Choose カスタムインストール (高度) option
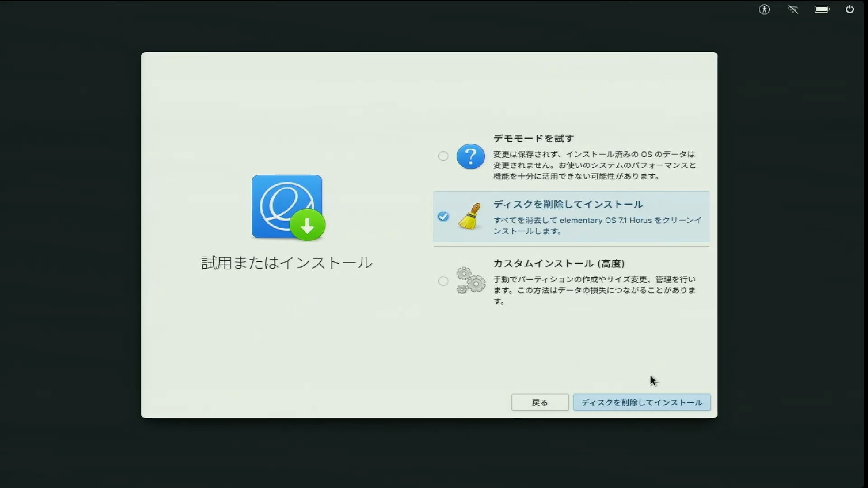This screenshot has width=868, height=488. 443,281
